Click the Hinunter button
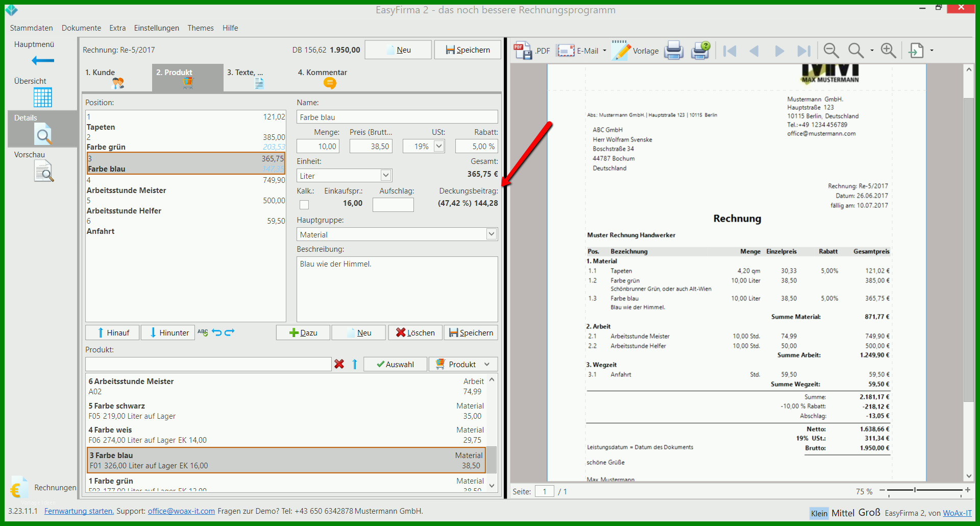This screenshot has width=980, height=526. coord(168,332)
